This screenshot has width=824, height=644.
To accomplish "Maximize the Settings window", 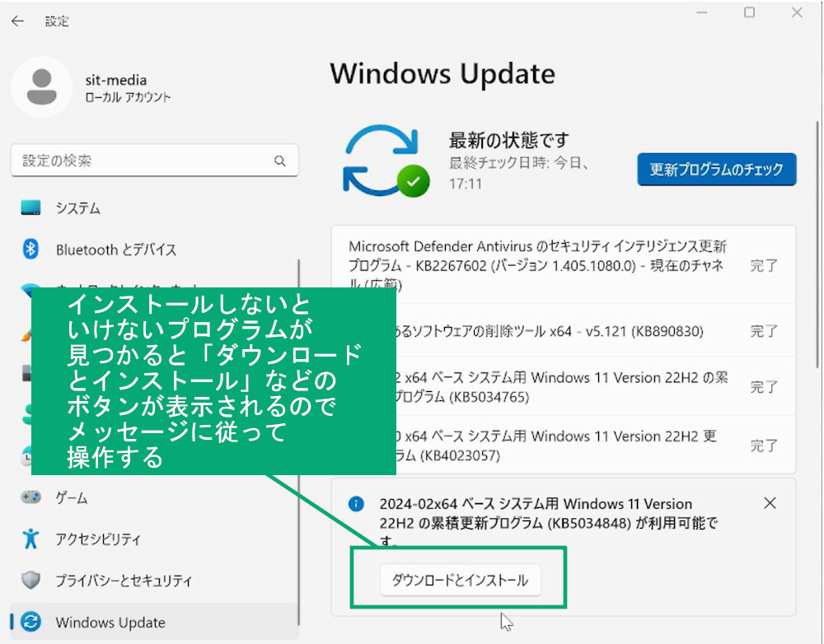I will tap(749, 12).
